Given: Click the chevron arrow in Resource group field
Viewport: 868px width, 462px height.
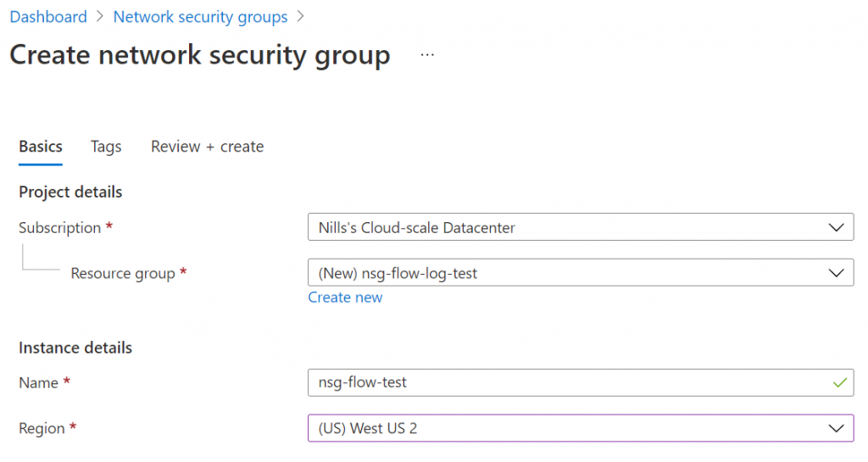Looking at the screenshot, I should pyautogui.click(x=836, y=273).
